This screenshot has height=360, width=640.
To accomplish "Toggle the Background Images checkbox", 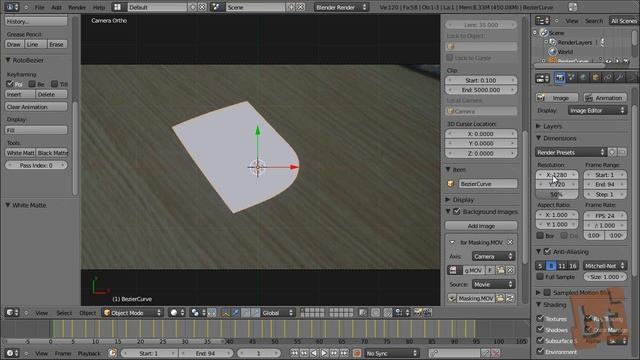I will coord(457,211).
